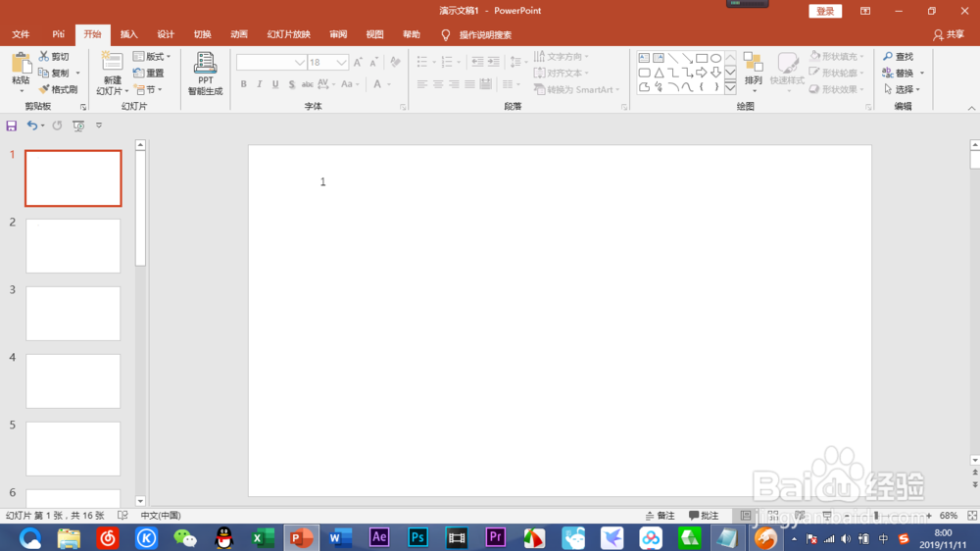980x551 pixels.
Task: Click the Sign in (登录) button
Action: [825, 11]
